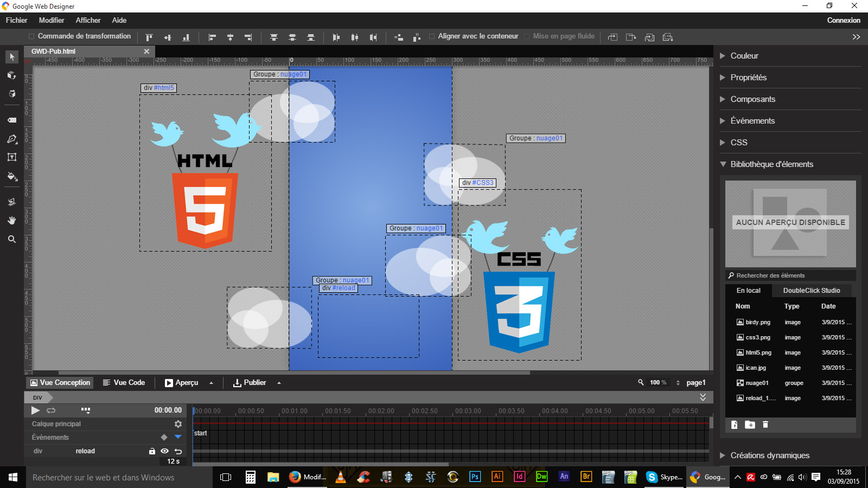The image size is (868, 488).
Task: Play the timeline animation
Action: point(35,410)
